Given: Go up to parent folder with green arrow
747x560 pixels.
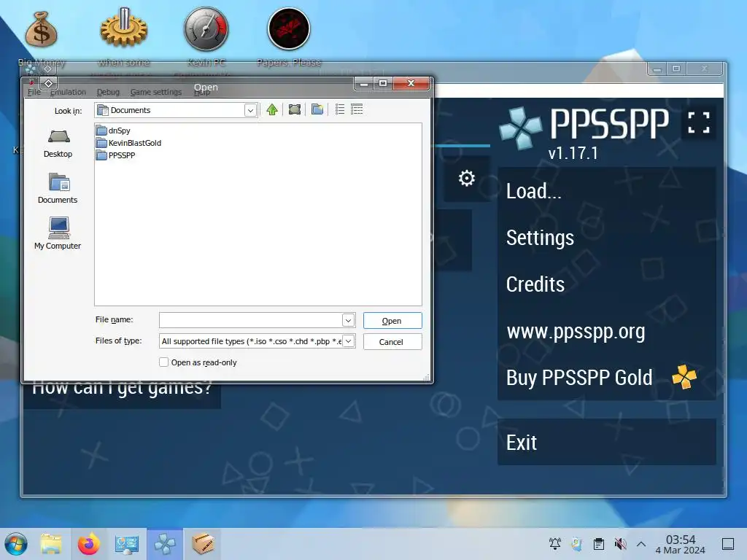Looking at the screenshot, I should pyautogui.click(x=272, y=109).
